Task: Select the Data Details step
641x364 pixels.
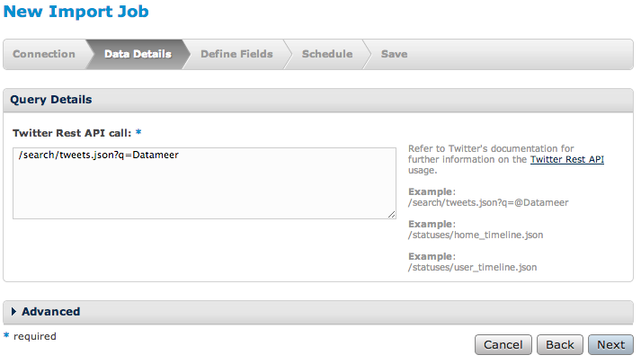Action: coord(138,54)
